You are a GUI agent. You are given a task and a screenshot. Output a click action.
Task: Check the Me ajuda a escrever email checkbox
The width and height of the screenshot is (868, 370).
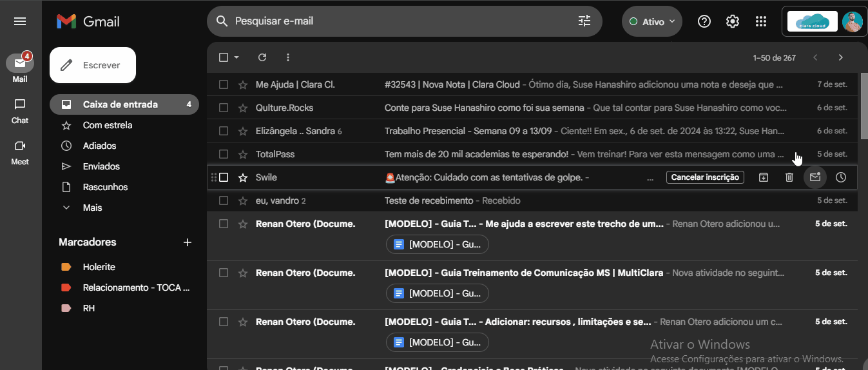coord(224,224)
